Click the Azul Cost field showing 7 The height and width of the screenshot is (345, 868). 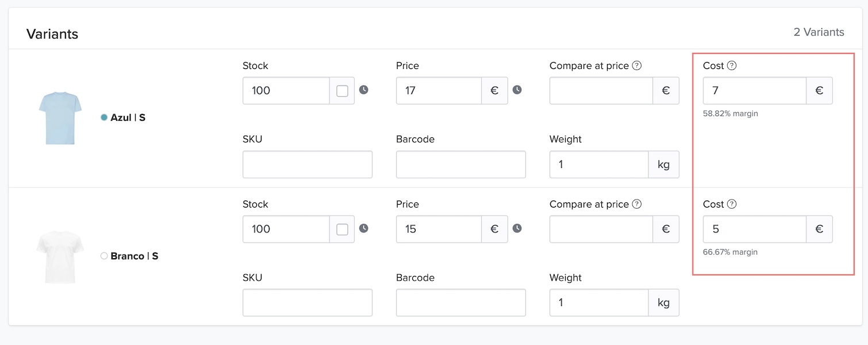(x=754, y=91)
